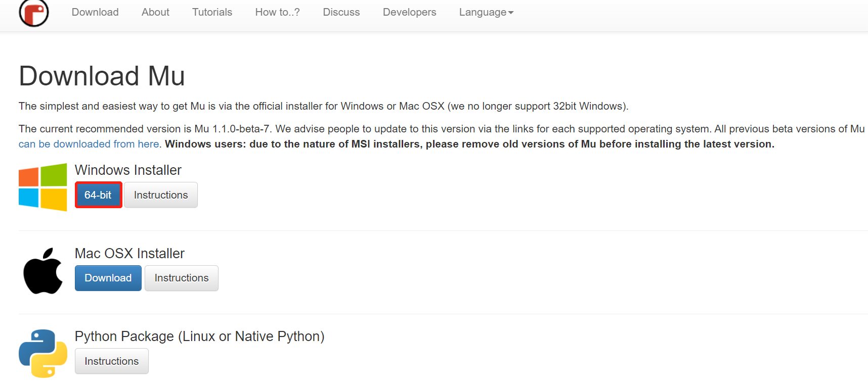This screenshot has height=386, width=868.
Task: Open Instructions for the Python Package
Action: (112, 361)
